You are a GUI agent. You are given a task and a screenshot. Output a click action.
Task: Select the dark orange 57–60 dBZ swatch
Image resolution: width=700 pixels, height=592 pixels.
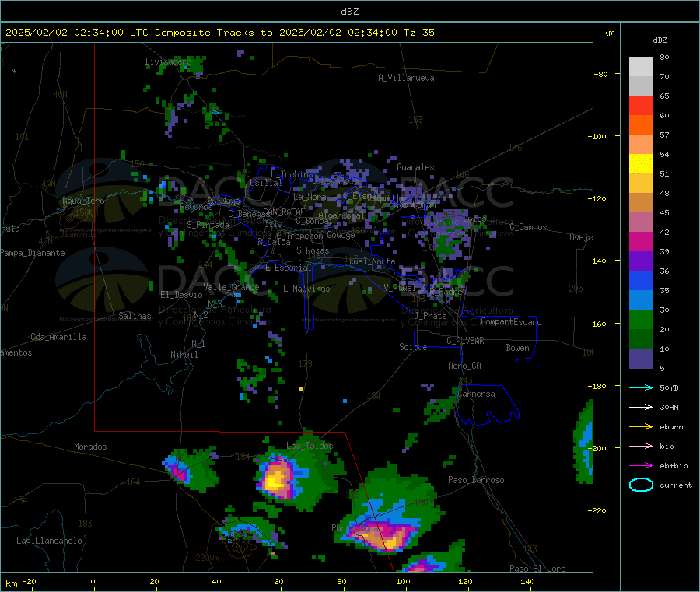[641, 125]
